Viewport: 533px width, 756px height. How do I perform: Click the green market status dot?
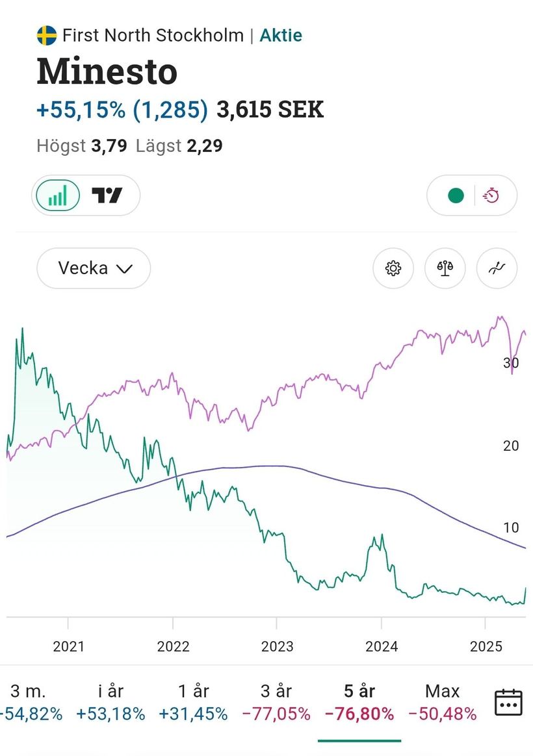pos(456,195)
